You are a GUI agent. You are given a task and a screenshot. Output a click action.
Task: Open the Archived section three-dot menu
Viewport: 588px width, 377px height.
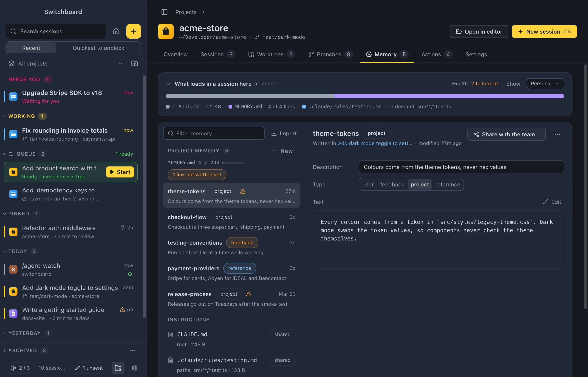pyautogui.click(x=133, y=351)
